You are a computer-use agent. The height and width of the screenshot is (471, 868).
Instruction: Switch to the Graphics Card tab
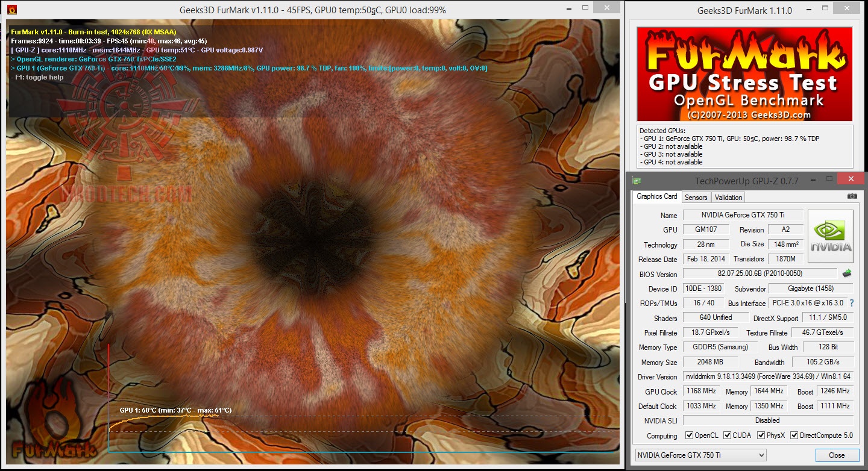[657, 196]
